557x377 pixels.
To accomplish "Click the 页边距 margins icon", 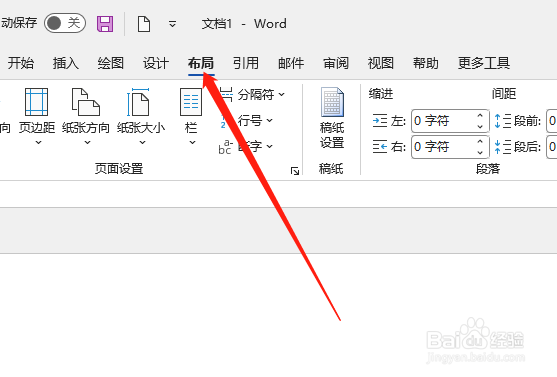I will (37, 102).
